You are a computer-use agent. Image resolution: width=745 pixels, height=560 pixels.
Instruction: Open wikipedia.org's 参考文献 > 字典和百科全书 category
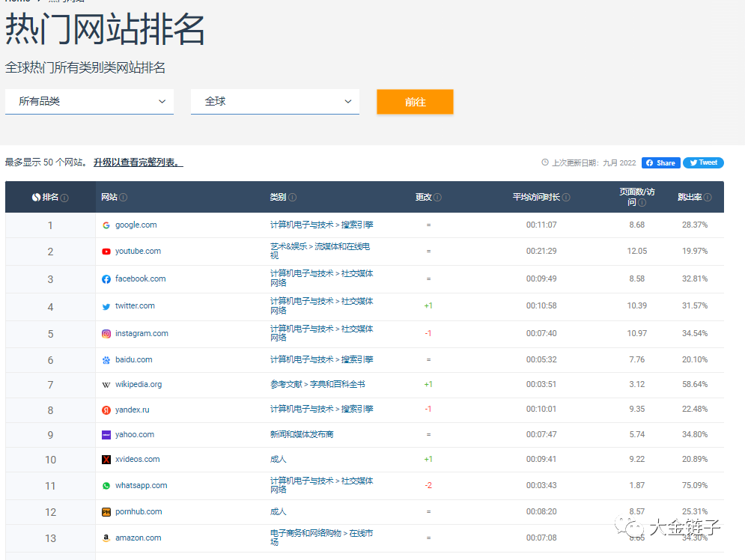(317, 384)
